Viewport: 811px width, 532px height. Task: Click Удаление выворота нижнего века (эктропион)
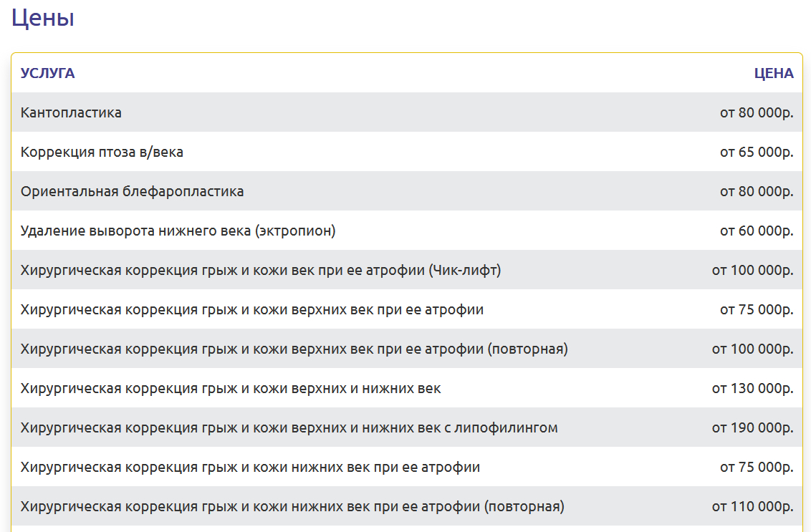(x=178, y=231)
